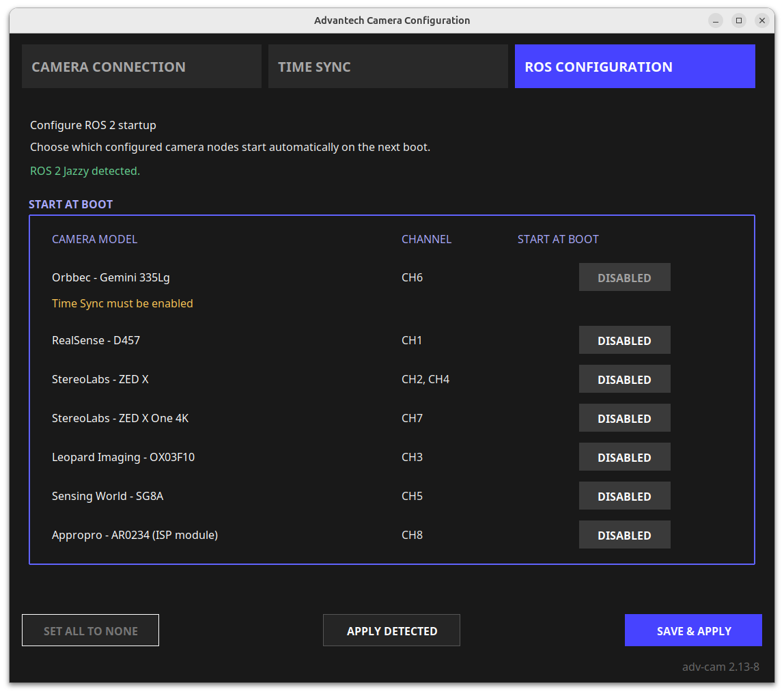
Task: Minimize the Advantech Camera Configuration window
Action: pos(716,20)
